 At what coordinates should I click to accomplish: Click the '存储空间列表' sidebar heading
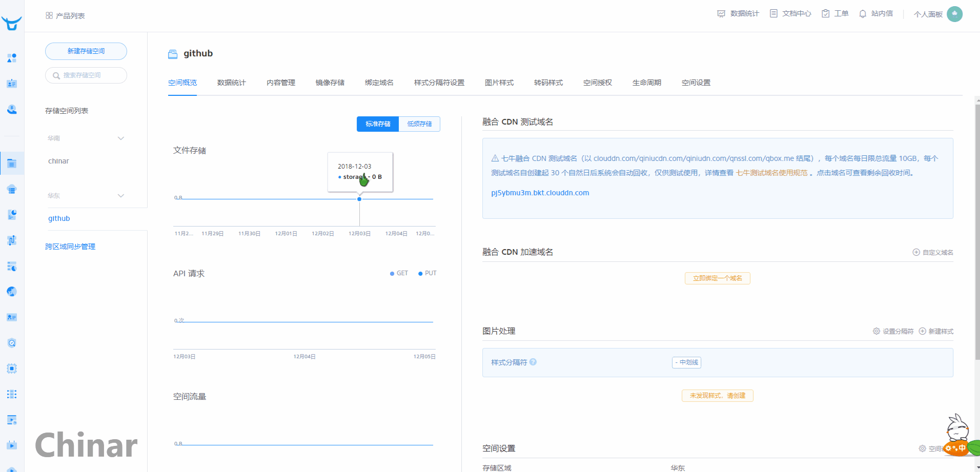[x=67, y=111]
